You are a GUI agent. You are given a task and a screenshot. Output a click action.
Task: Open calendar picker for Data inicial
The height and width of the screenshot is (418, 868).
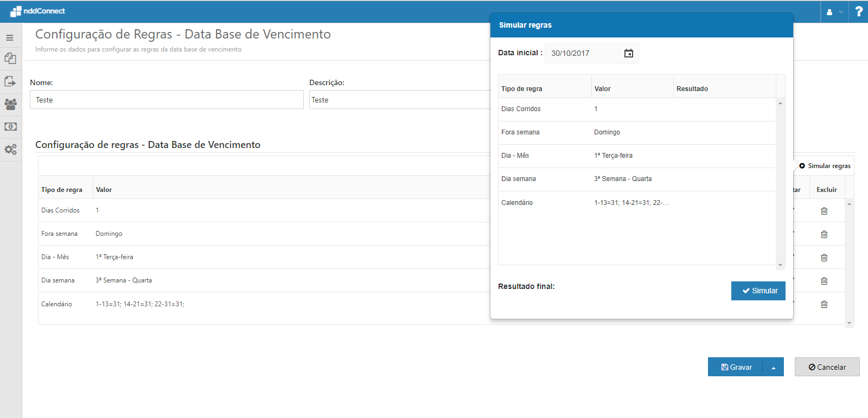click(x=628, y=53)
